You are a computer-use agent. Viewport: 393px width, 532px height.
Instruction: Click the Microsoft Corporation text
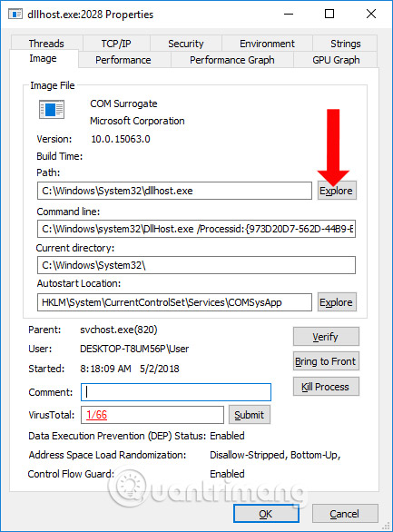coord(137,121)
